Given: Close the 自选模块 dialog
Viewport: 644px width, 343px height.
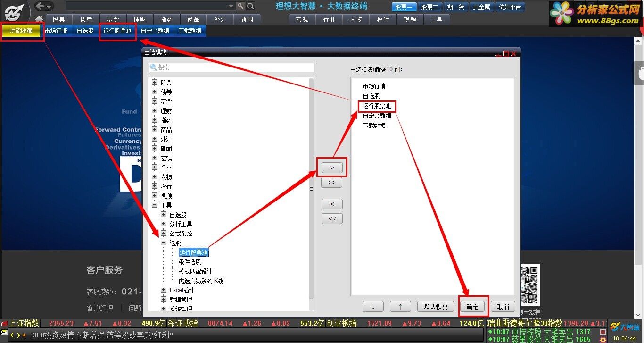Looking at the screenshot, I should pyautogui.click(x=514, y=54).
